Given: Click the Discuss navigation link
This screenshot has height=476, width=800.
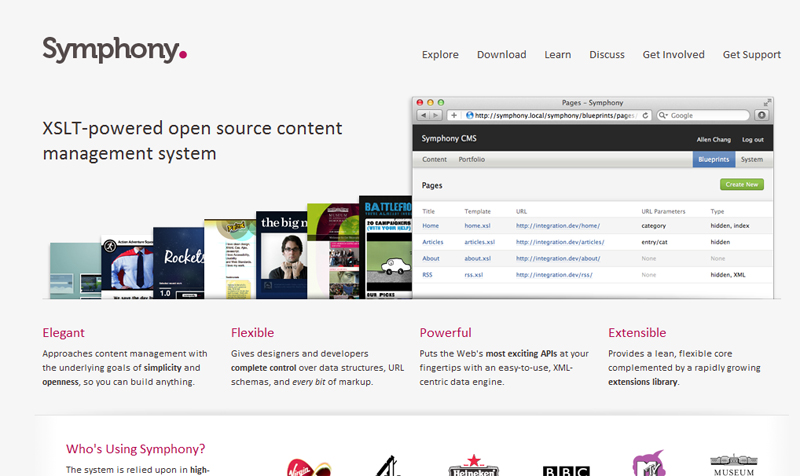Looking at the screenshot, I should click(607, 55).
